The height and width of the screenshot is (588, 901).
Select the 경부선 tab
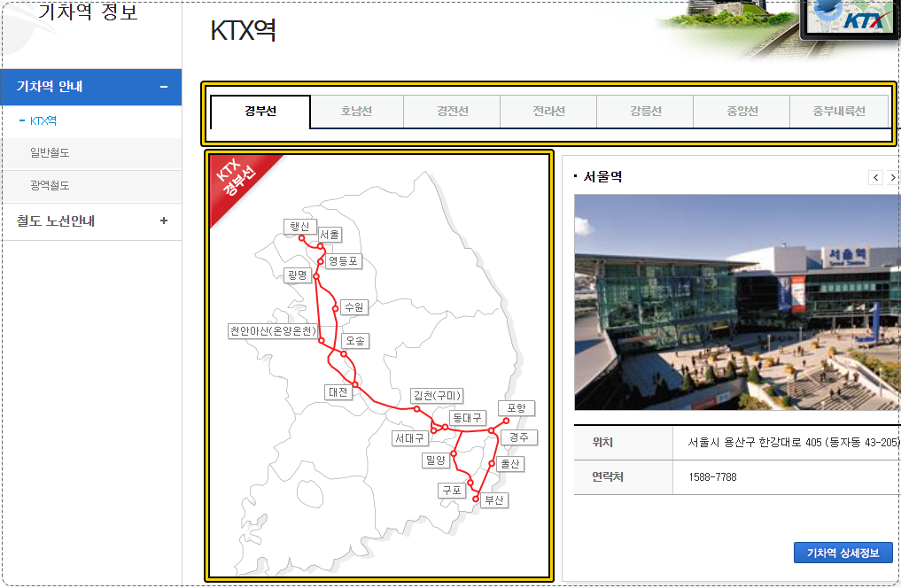tap(260, 111)
